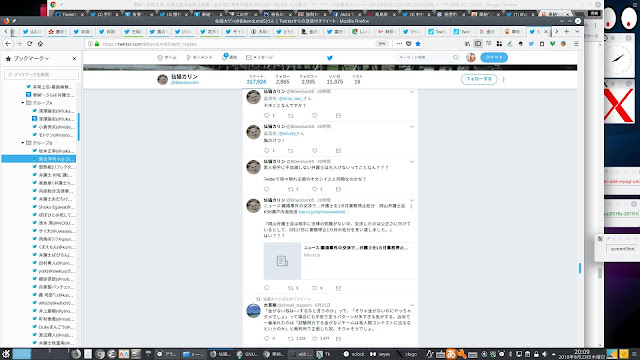
Task: Click the analog clock widget on desktop
Action: tap(618, 59)
